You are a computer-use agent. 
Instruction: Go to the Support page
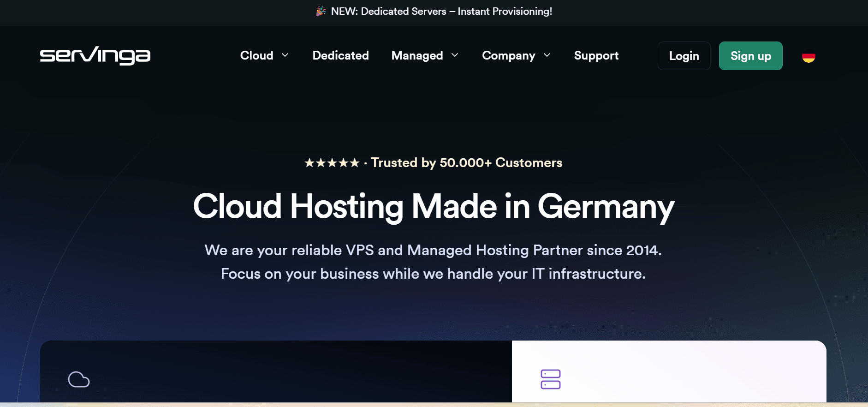(596, 56)
